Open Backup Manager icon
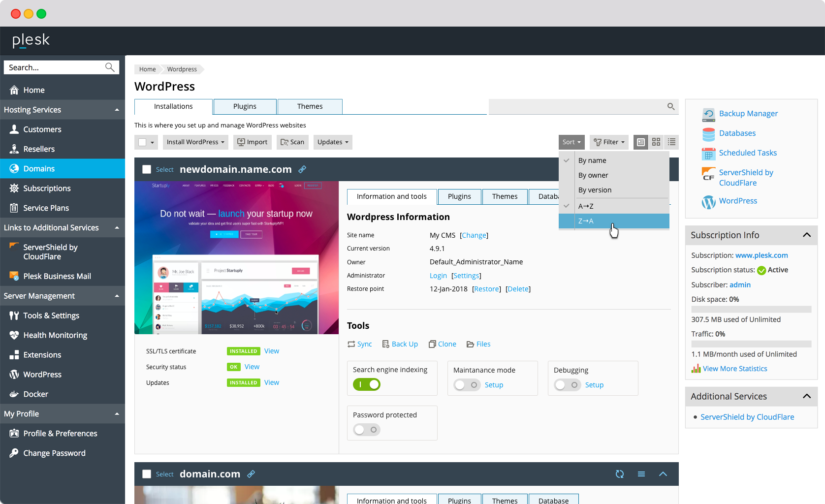Image resolution: width=825 pixels, height=504 pixels. tap(709, 114)
